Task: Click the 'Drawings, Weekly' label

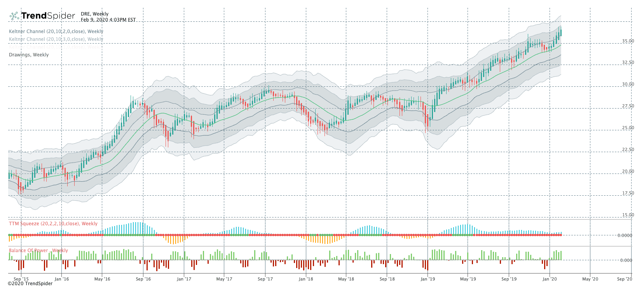Action: pos(29,55)
